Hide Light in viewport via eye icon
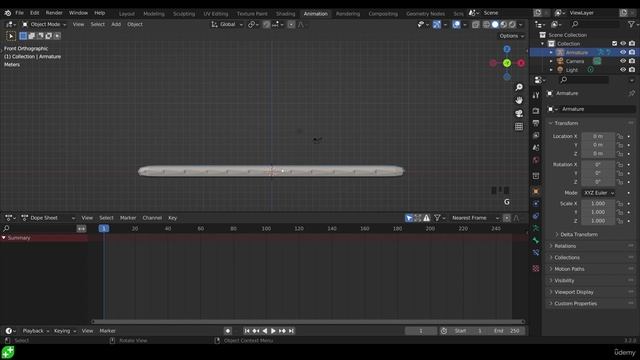This screenshot has width=640, height=360. pyautogui.click(x=623, y=70)
